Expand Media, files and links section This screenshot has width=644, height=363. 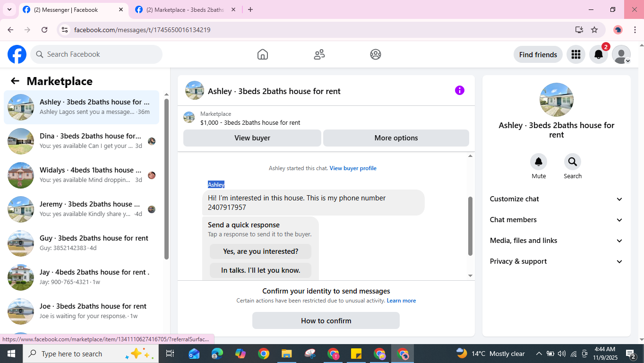[556, 241]
